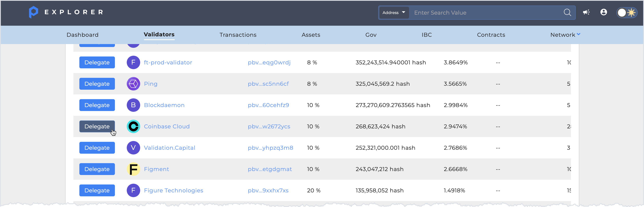Open the Blockdaemon validator link
The height and width of the screenshot is (207, 644).
point(164,105)
